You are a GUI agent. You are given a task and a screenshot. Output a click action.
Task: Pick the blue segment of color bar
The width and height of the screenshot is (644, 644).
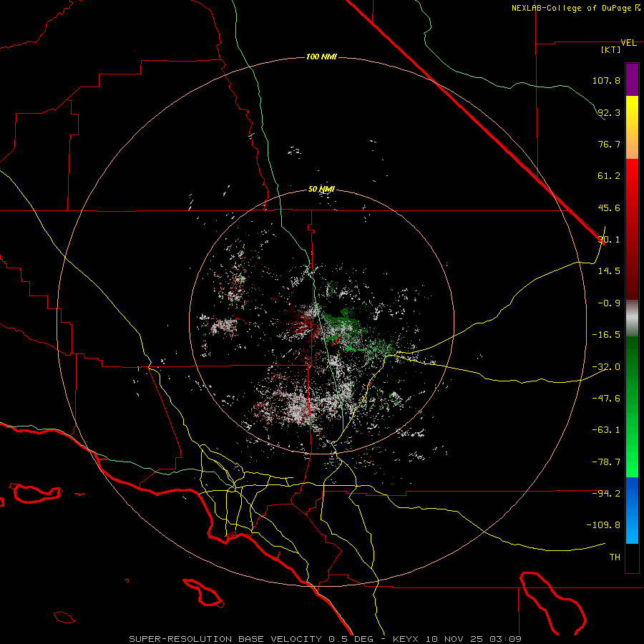pos(632,510)
